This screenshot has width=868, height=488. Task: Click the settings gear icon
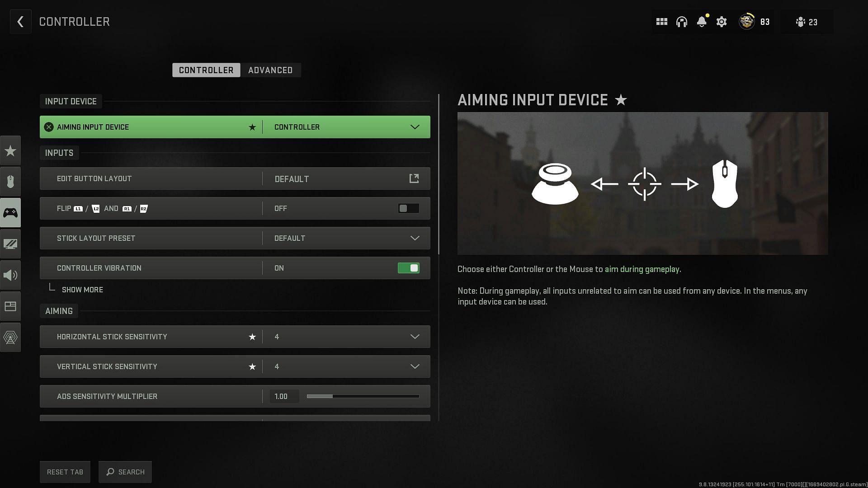(722, 22)
